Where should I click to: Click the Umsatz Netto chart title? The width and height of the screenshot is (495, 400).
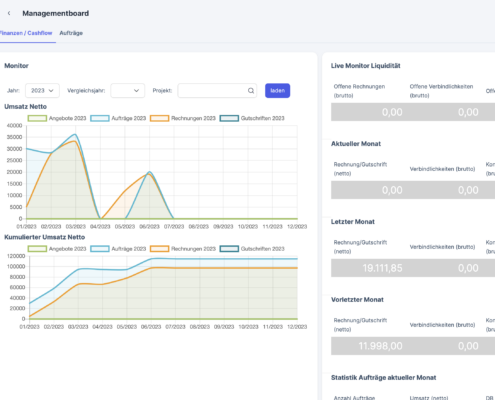(25, 107)
